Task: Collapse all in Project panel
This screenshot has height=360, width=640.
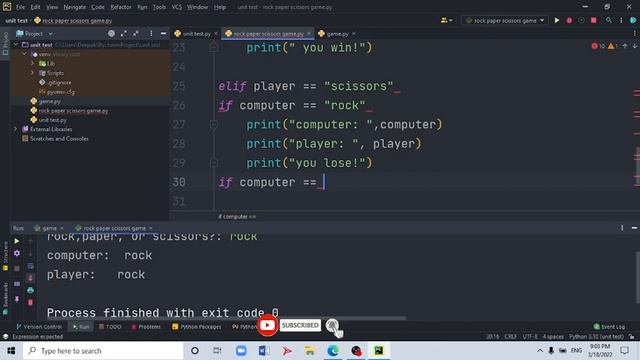Action: pos(136,33)
